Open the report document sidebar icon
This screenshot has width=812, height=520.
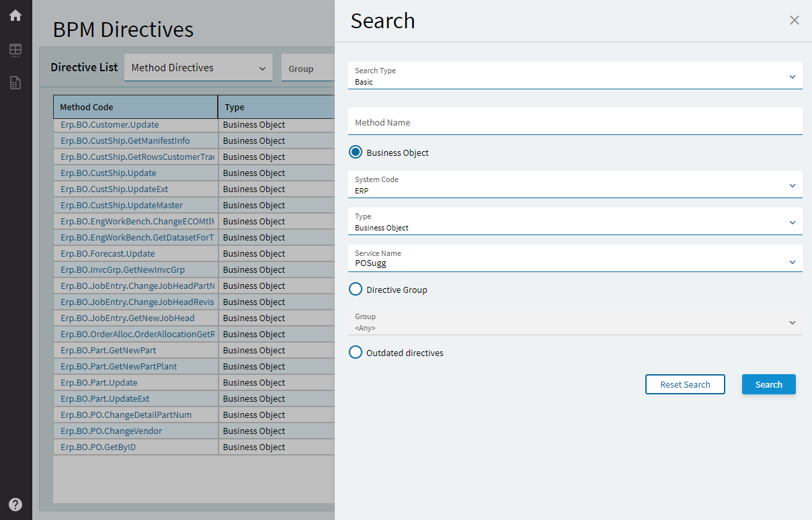coord(15,83)
